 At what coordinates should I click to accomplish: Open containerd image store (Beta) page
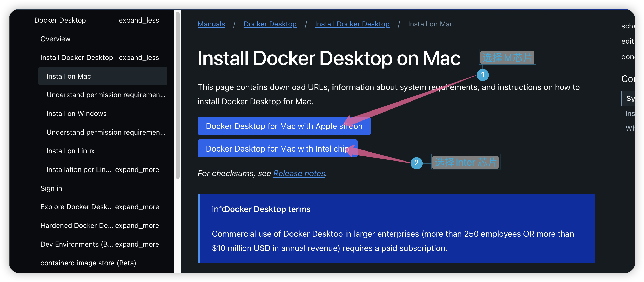tap(88, 263)
